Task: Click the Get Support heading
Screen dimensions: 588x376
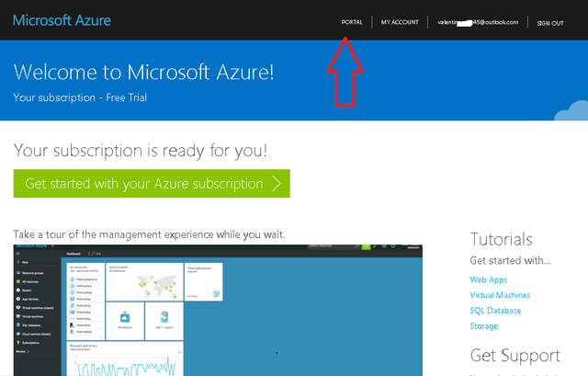Action: click(514, 356)
